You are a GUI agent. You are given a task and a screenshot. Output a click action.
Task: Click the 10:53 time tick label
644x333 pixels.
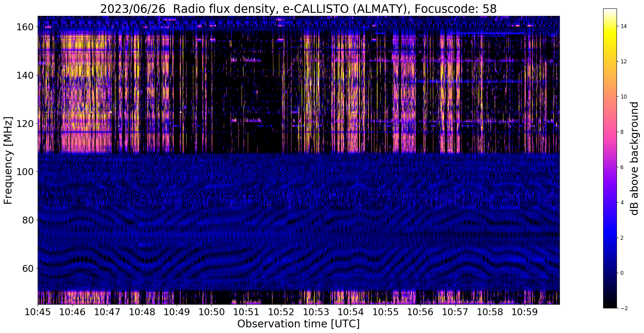(x=316, y=312)
